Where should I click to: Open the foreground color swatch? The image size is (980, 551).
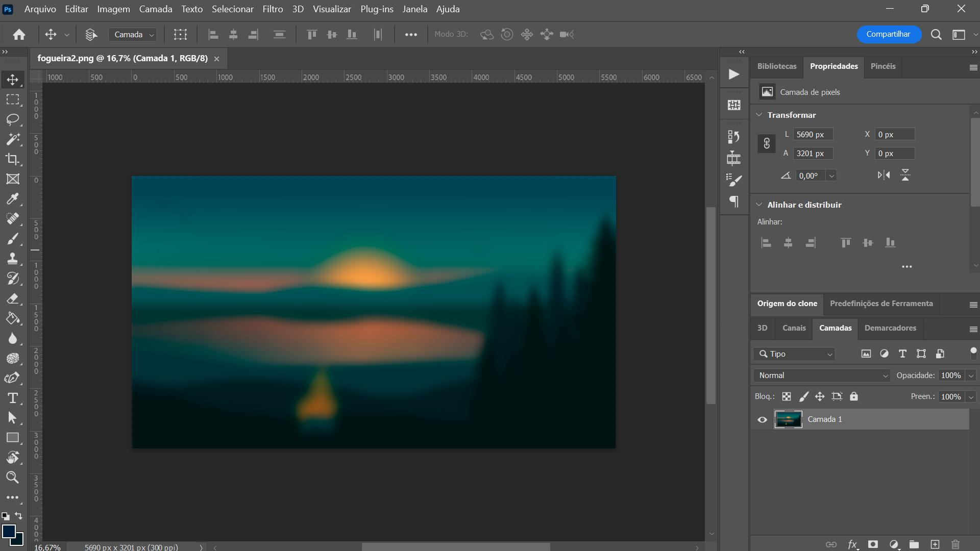8,531
